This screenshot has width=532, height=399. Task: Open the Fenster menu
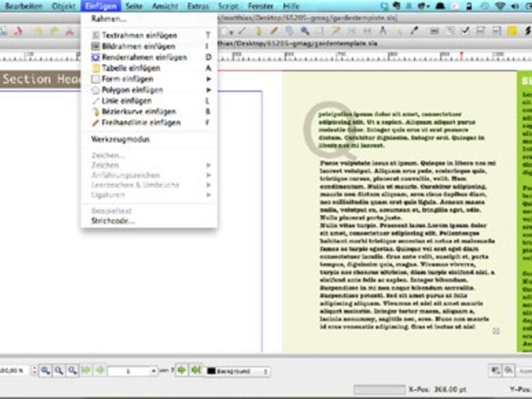click(x=260, y=6)
